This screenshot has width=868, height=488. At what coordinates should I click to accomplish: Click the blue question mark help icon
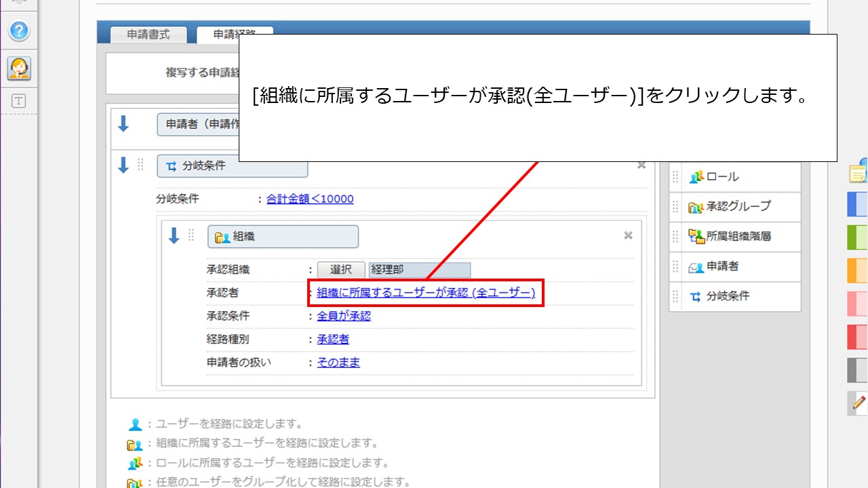click(x=19, y=30)
